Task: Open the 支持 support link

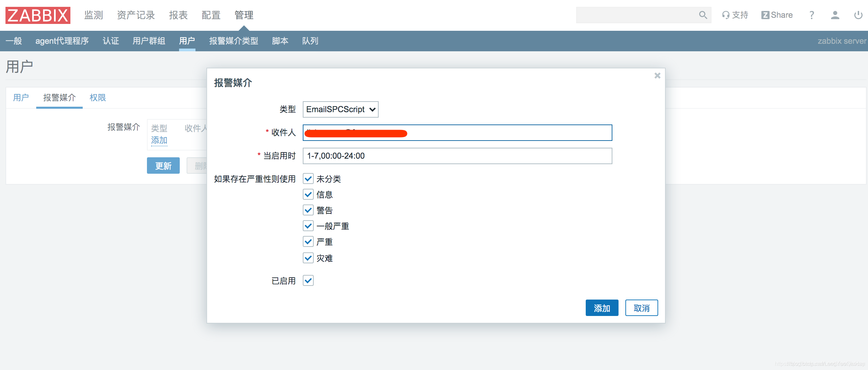Action: (735, 15)
